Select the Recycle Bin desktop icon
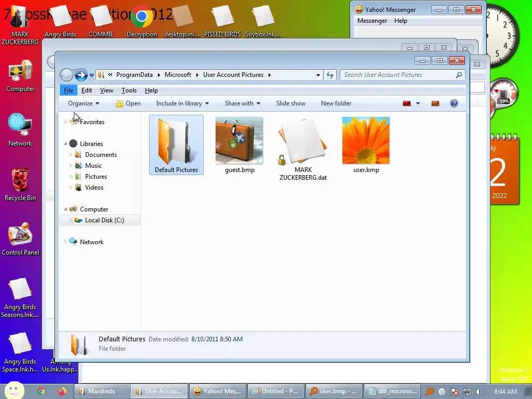Screen dimensions: 532x399 (20, 184)
